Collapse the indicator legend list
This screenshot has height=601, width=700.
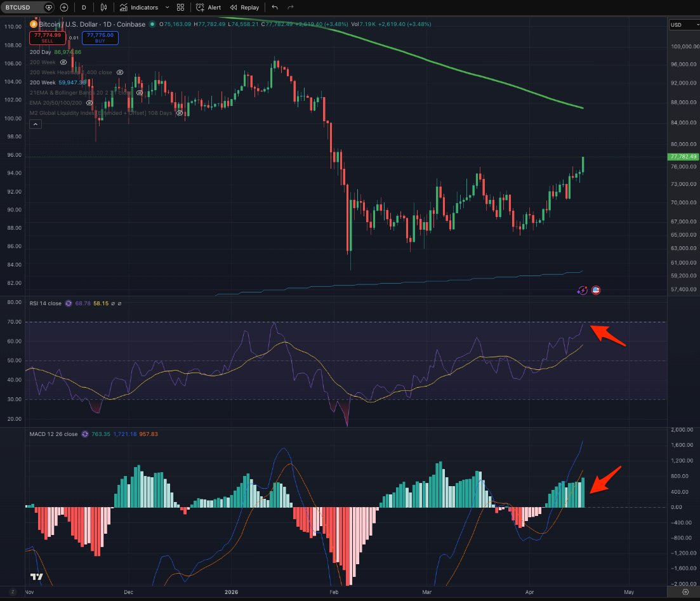36,124
